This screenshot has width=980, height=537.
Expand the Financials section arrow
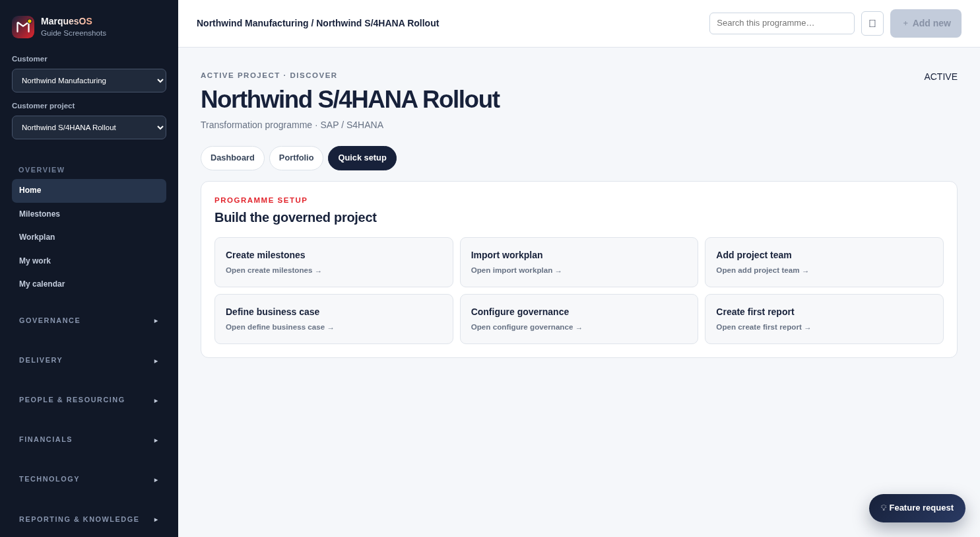pyautogui.click(x=156, y=440)
